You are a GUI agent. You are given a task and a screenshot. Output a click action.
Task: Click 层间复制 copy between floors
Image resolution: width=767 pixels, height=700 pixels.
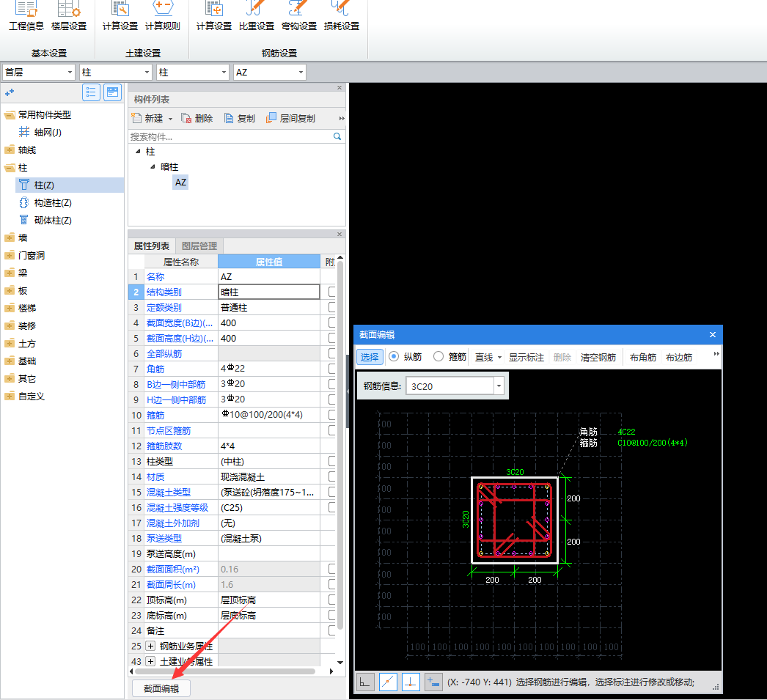pyautogui.click(x=290, y=118)
